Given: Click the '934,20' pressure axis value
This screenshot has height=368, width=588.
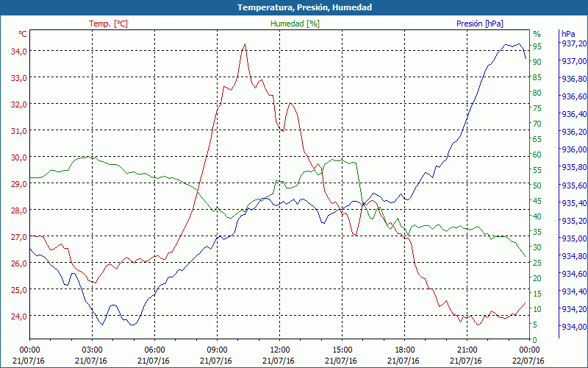Looking at the screenshot, I should point(574,309).
